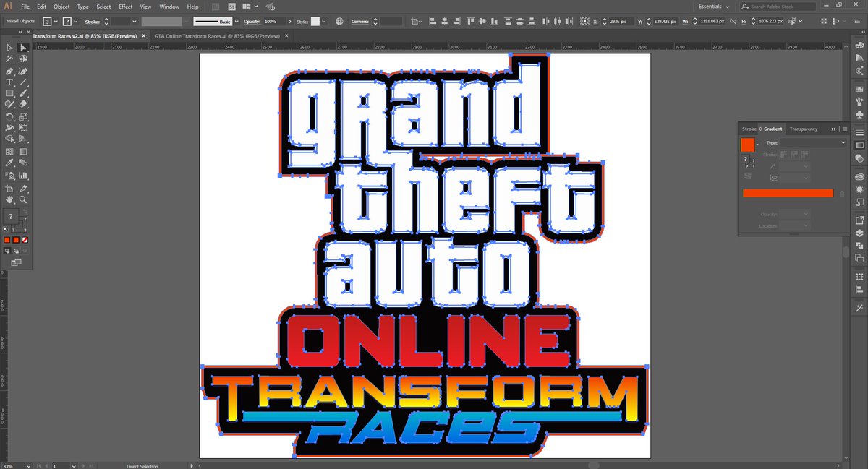The height and width of the screenshot is (469, 868).
Task: Select the Mesh tool
Action: [10, 151]
